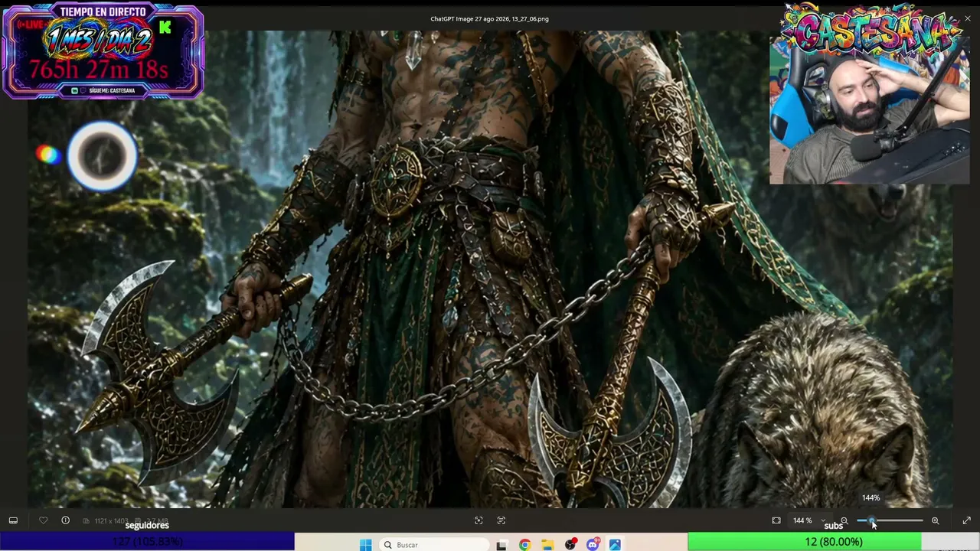Image resolution: width=980 pixels, height=551 pixels.
Task: Close the photo viewer window
Action: [967, 18]
